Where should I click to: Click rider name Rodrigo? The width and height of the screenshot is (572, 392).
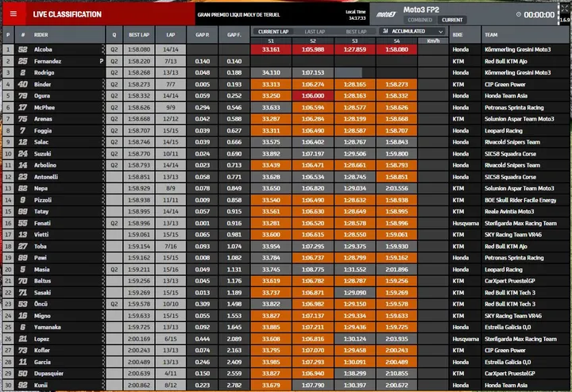point(44,72)
